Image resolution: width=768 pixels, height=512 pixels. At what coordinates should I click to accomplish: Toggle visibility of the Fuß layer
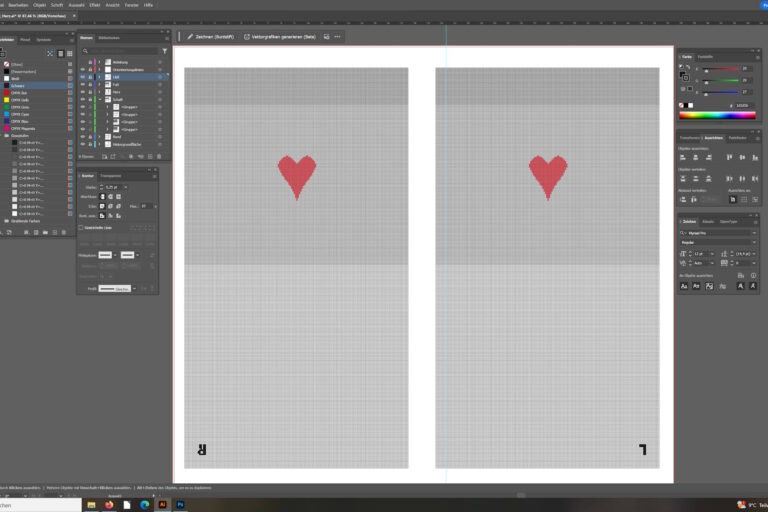[82, 84]
